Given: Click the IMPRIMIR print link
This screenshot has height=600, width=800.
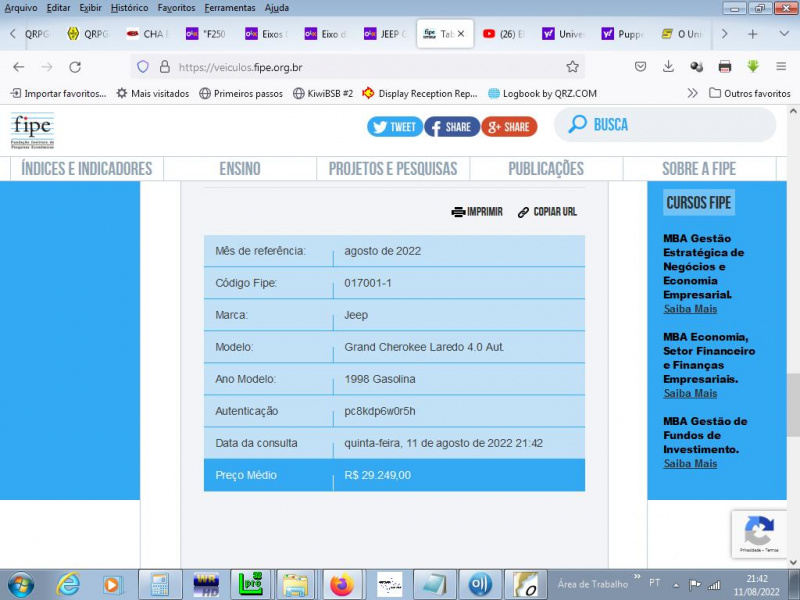Looking at the screenshot, I should click(477, 212).
